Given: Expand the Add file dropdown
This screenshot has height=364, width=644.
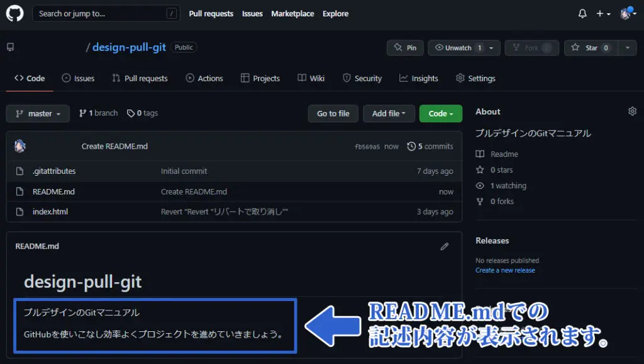Looking at the screenshot, I should click(389, 113).
